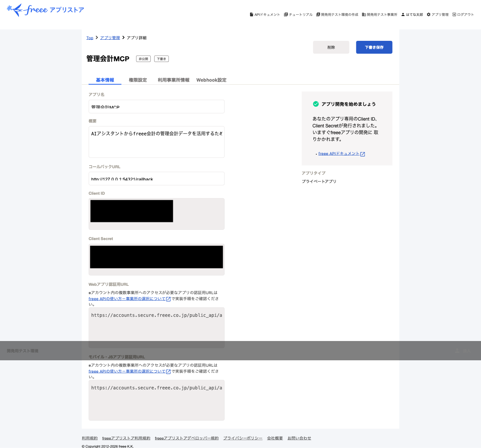The height and width of the screenshot is (448, 481).
Task: Save changes with the 下書き保存 button
Action: [x=374, y=47]
